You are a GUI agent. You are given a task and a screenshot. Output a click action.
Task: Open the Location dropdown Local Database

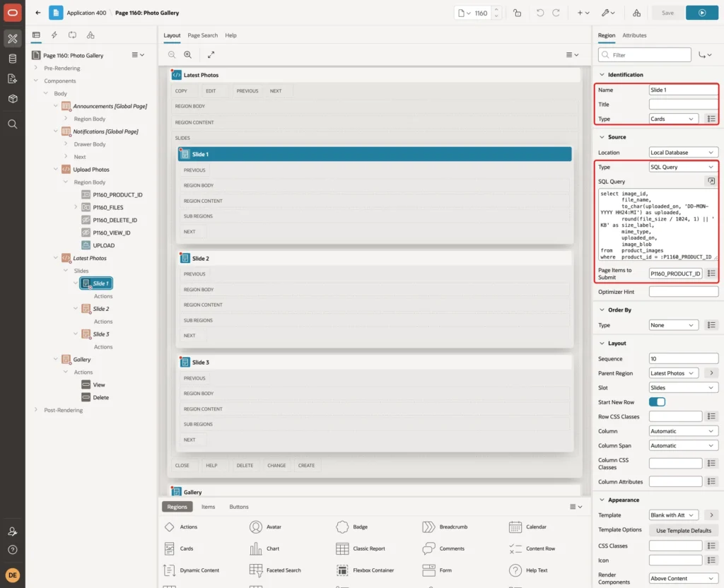click(x=683, y=153)
